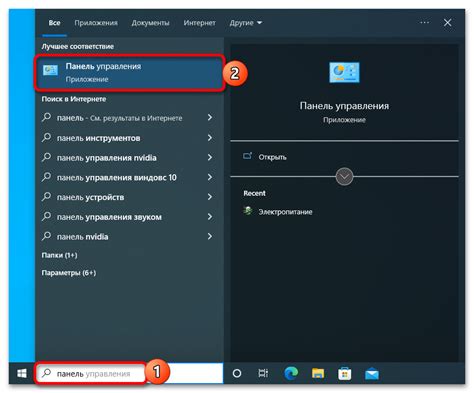Viewport: 474px width, 393px height.
Task: Click the Открыть open-window icon
Action: [x=247, y=156]
